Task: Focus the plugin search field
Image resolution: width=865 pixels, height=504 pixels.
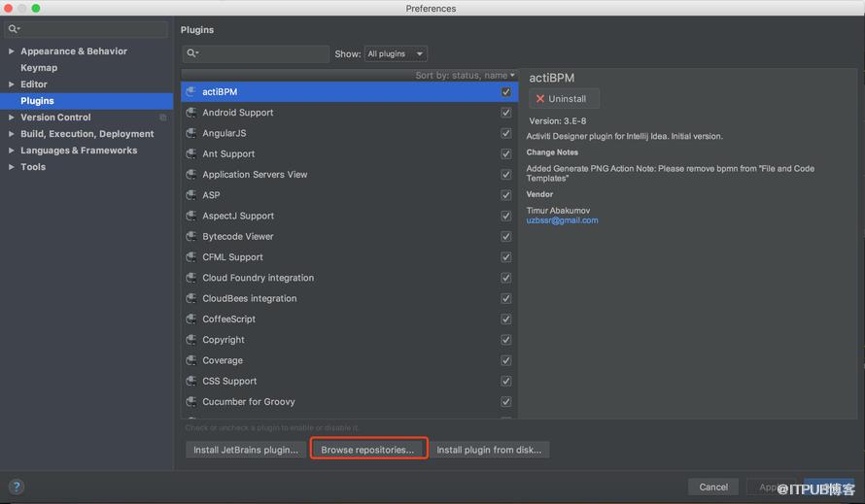Action: tap(256, 53)
